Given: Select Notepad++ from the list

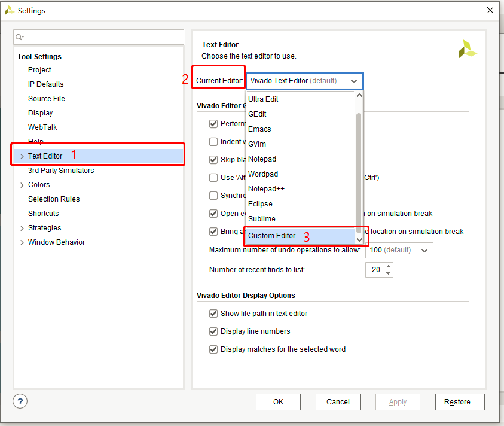Looking at the screenshot, I should point(301,189).
